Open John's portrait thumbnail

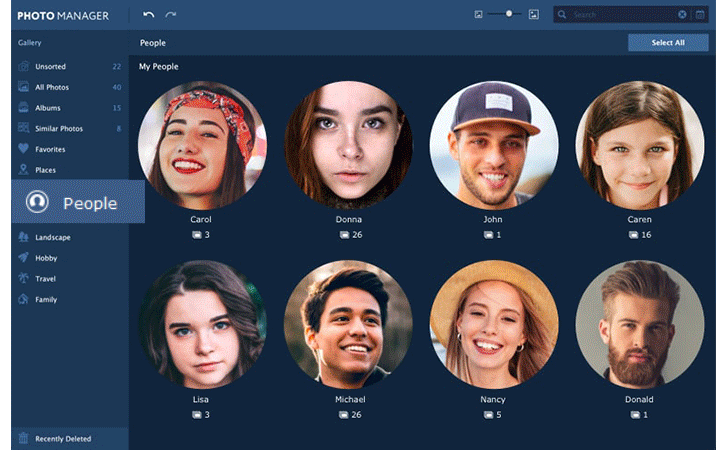(x=494, y=145)
